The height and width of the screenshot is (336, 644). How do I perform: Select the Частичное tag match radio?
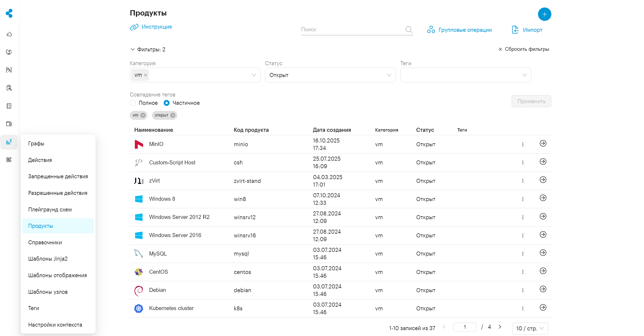coord(167,103)
